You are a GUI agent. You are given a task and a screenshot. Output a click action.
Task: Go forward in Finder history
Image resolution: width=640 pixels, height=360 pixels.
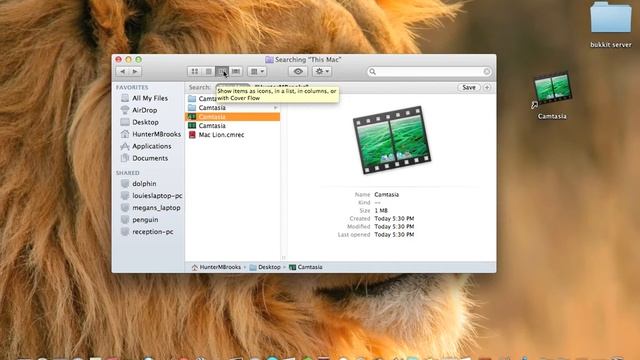(135, 71)
